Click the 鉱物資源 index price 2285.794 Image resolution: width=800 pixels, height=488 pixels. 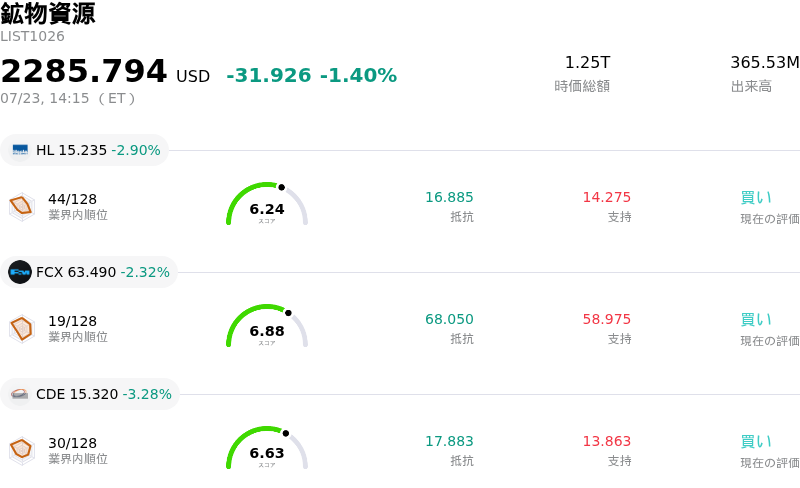(x=84, y=71)
